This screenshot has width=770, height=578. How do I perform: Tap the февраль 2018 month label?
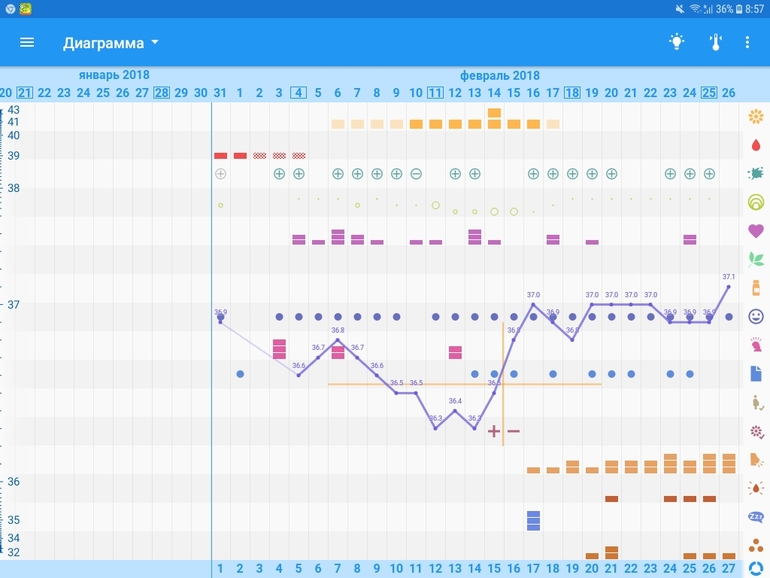(499, 75)
